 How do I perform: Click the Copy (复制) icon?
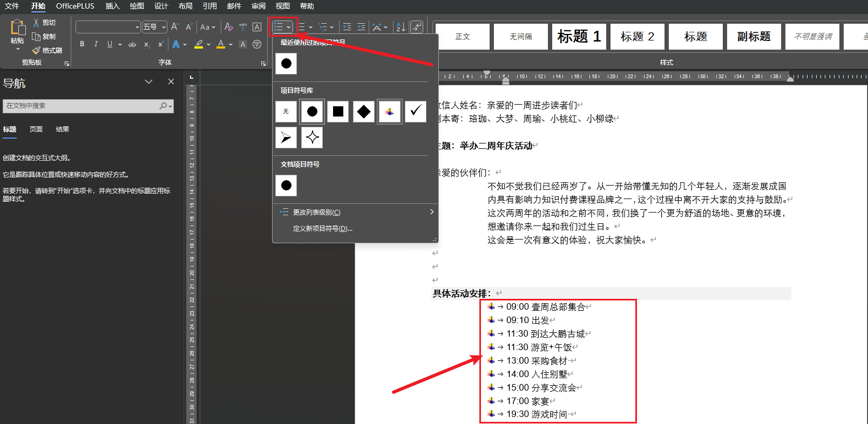pyautogui.click(x=36, y=37)
